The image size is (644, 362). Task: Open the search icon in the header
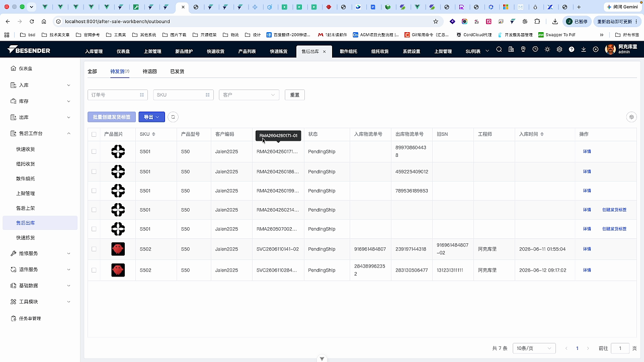[x=499, y=49]
